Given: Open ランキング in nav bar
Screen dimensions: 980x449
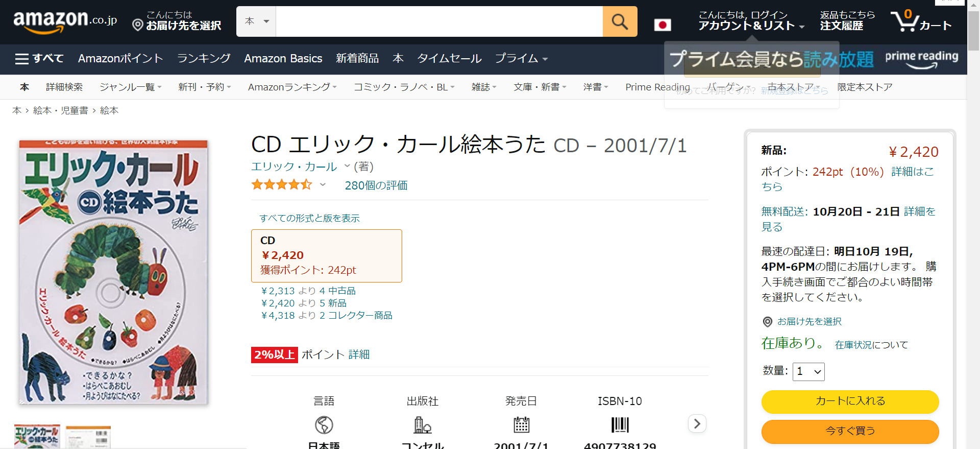Looking at the screenshot, I should pyautogui.click(x=204, y=59).
